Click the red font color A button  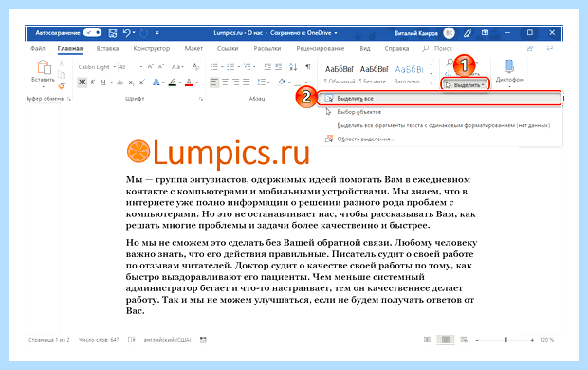coord(189,83)
